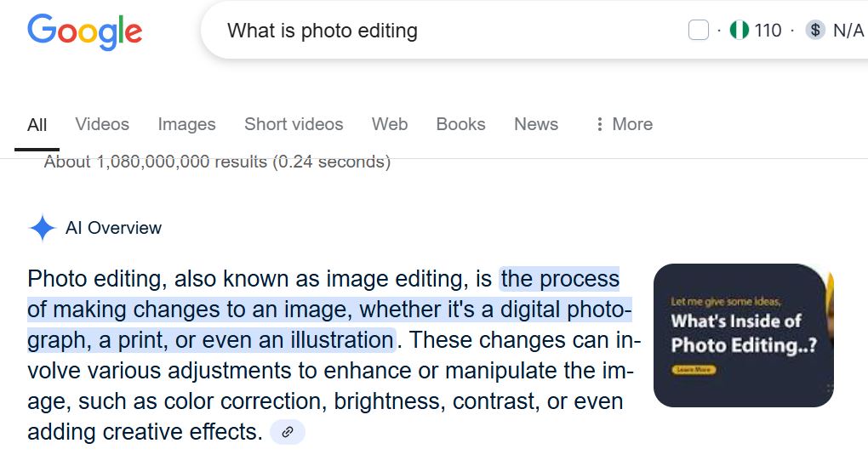Click the Google logo
The height and width of the screenshot is (466, 868).
(84, 31)
